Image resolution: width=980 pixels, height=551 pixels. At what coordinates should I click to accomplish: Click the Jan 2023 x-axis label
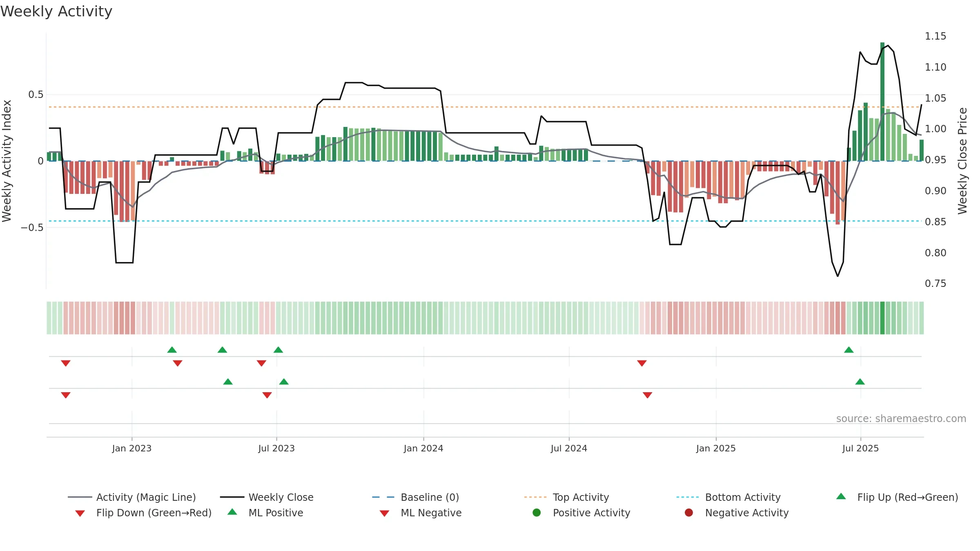132,448
